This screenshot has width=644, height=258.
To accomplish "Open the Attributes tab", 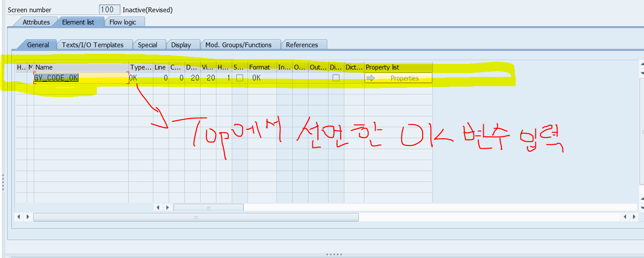I will tap(36, 22).
